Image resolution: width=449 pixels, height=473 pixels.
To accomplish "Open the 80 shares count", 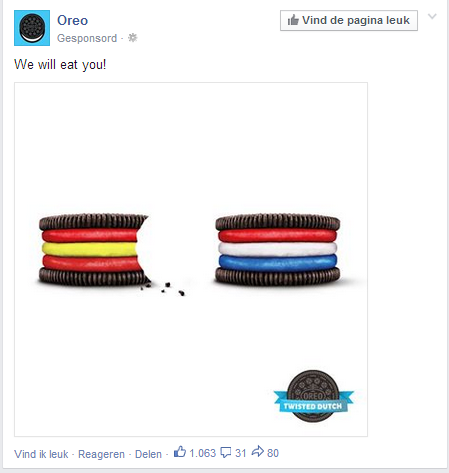I will click(x=273, y=453).
